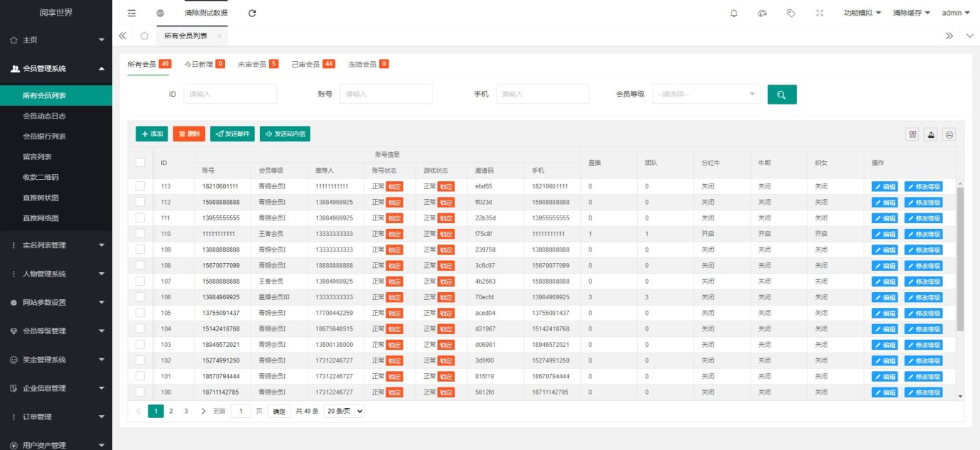The image size is (980, 450).
Task: Open the 清除缓存 dropdown menu
Action: coord(912,13)
